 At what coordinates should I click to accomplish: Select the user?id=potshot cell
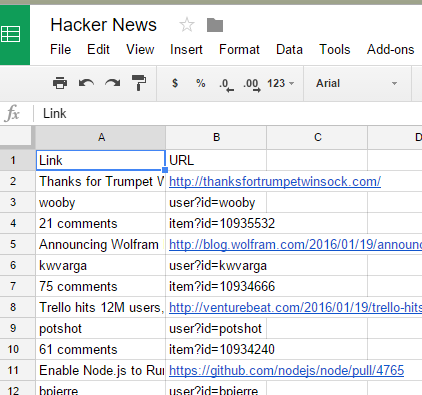216,329
